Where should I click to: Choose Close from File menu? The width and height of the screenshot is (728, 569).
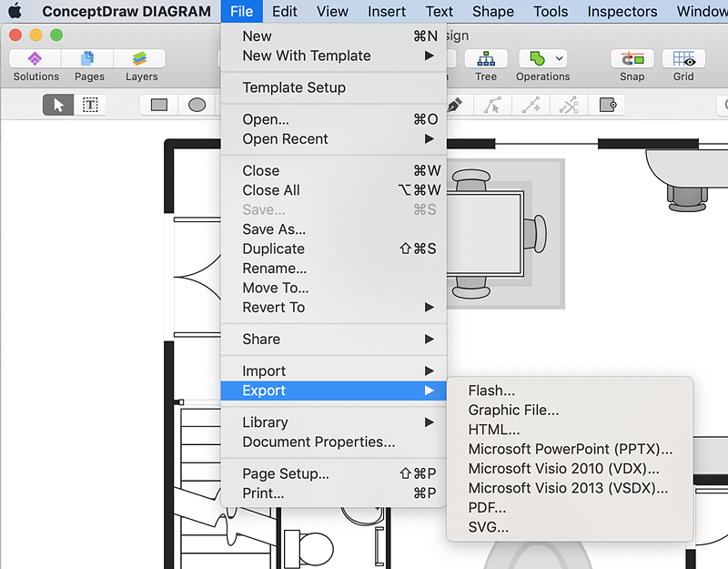click(333, 170)
